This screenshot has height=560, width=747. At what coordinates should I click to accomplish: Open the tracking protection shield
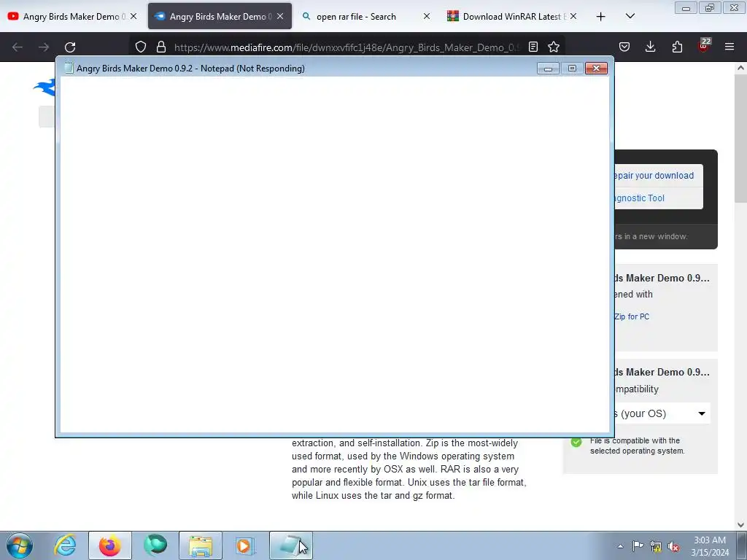coord(141,47)
